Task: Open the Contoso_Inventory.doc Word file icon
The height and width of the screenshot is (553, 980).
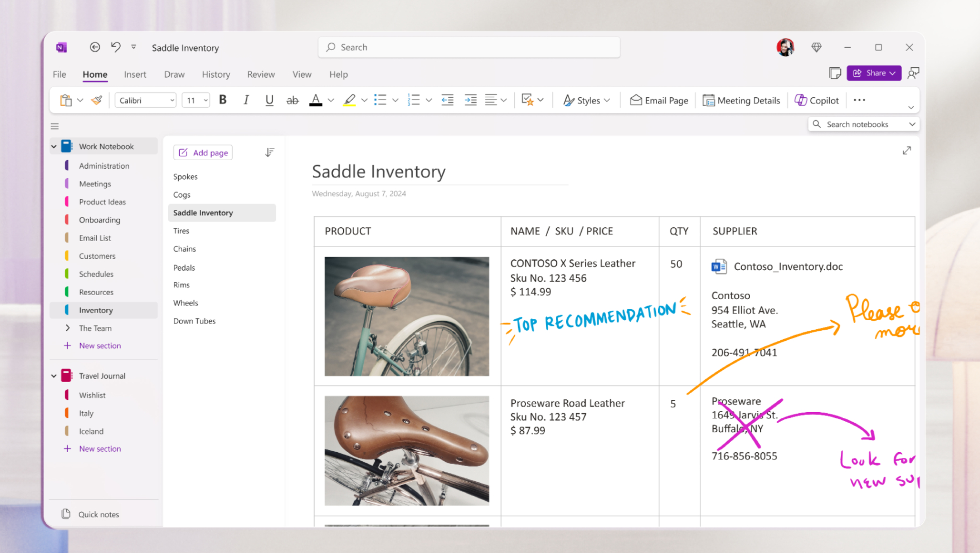Action: click(x=719, y=267)
